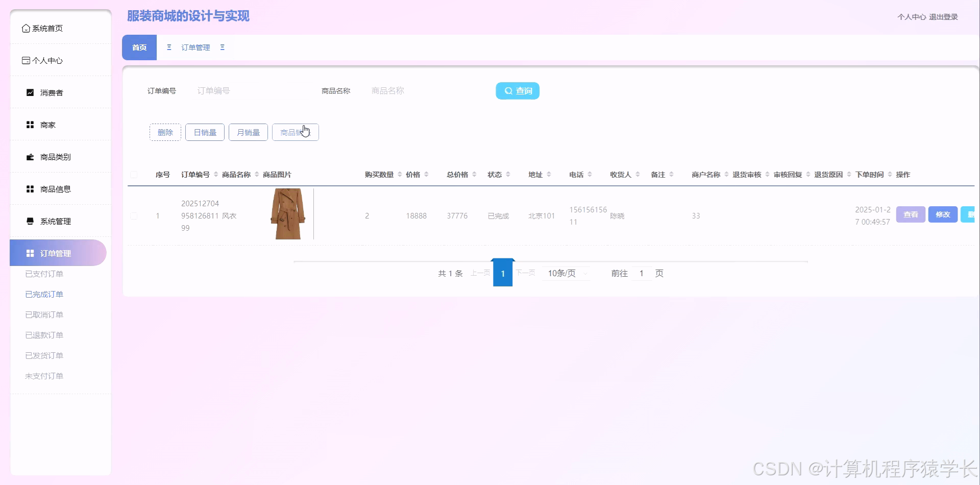
Task: Sort by 审核回复 using its sort arrows
Action: (x=808, y=175)
